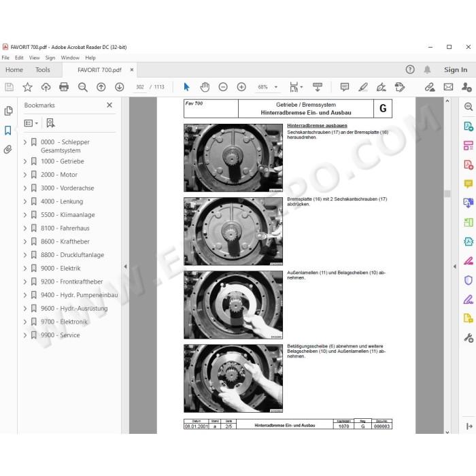Open Export PDF tool in right pane
Image resolution: width=476 pixels, height=476 pixels.
pos(469,126)
